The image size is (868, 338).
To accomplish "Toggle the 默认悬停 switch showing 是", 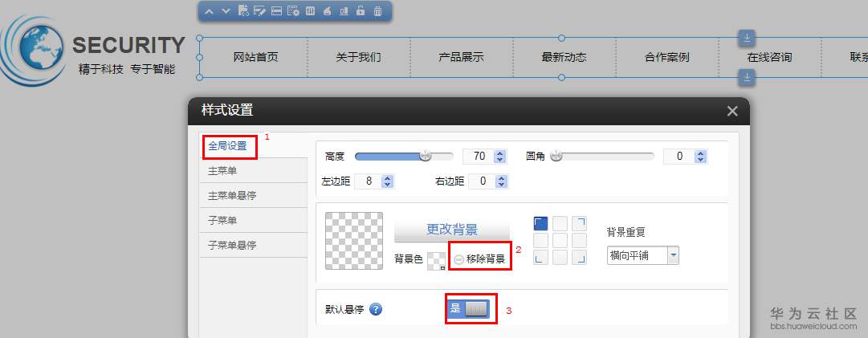I will 468,308.
